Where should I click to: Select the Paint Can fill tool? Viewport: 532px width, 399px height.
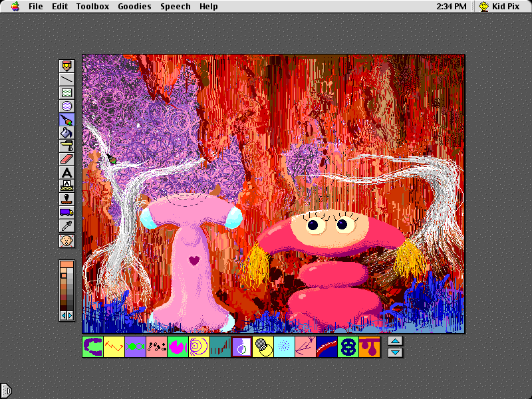[66, 133]
